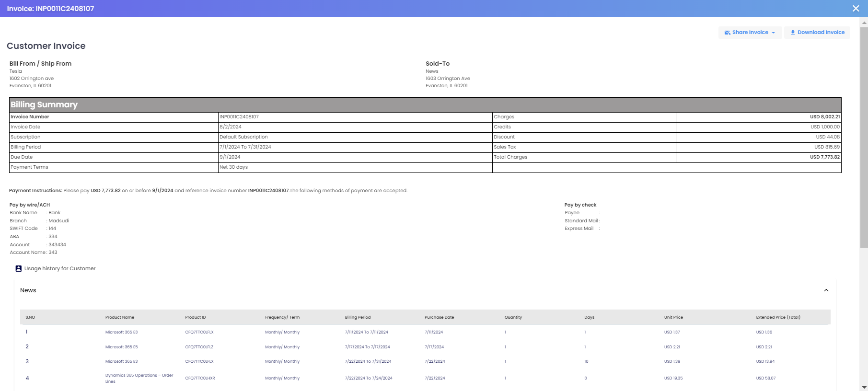Click the Days column header
Viewport: 868px width, 391px height.
[x=589, y=317]
